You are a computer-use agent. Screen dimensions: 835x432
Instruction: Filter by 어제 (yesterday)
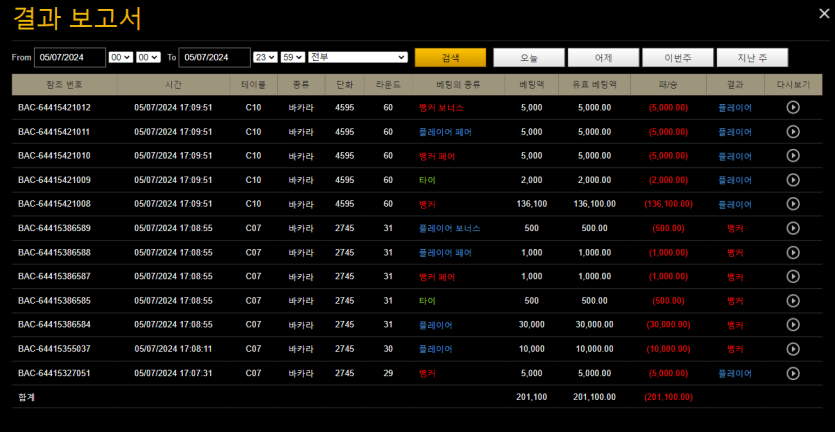[x=603, y=58]
